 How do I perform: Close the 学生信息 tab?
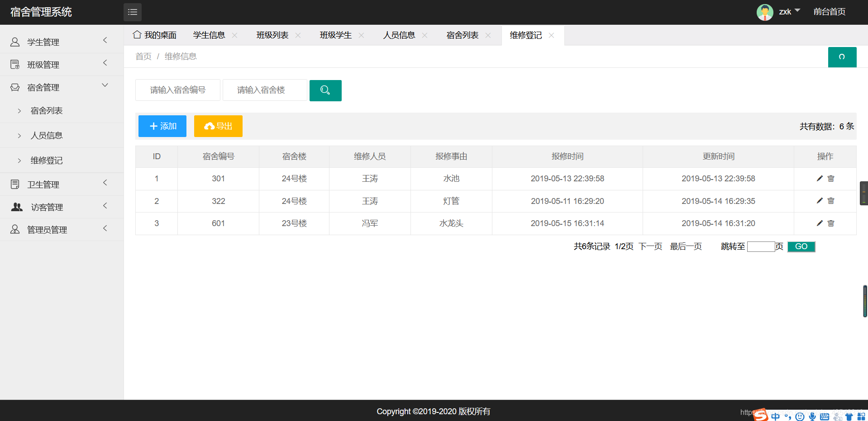235,35
